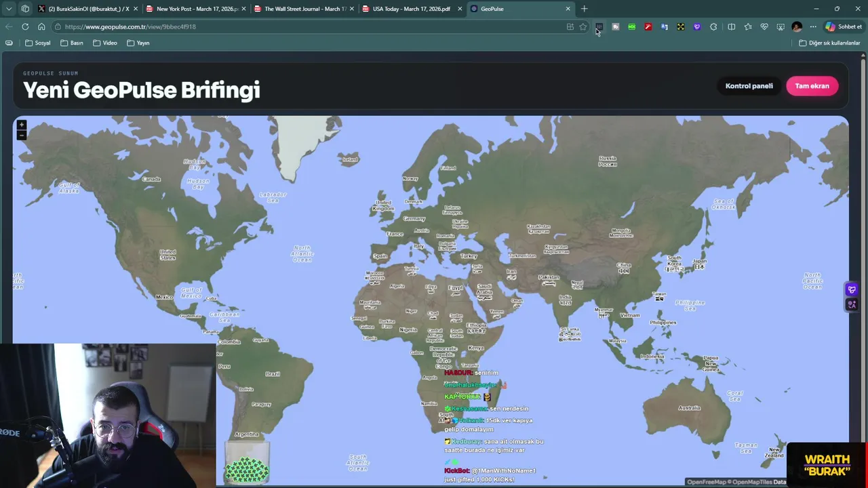Open split screen view
868x488 pixels.
(731, 26)
